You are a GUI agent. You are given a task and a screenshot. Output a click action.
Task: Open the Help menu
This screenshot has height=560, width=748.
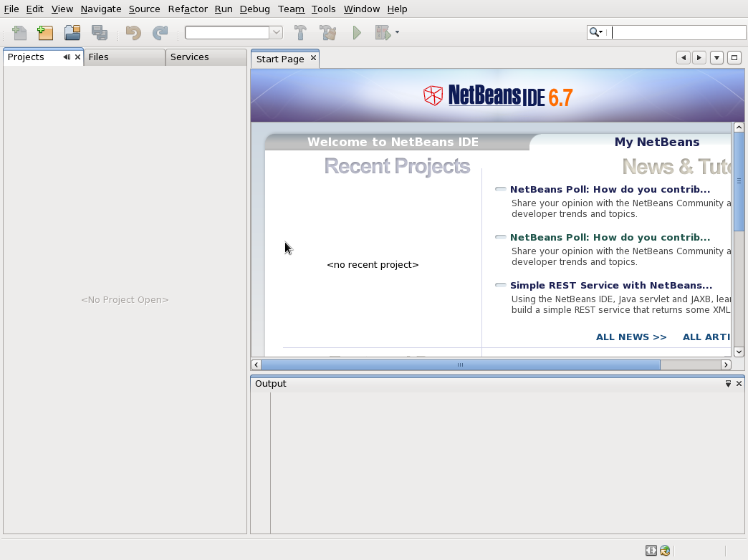[397, 9]
